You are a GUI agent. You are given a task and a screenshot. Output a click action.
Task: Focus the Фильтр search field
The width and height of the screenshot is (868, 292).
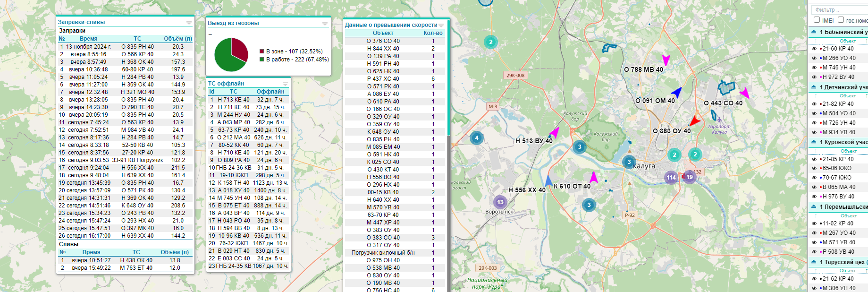coord(840,9)
